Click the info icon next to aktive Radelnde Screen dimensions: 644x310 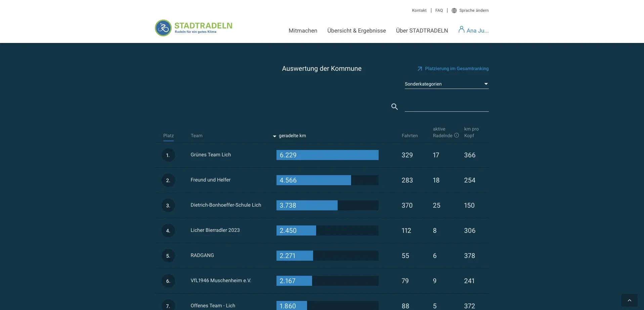456,135
